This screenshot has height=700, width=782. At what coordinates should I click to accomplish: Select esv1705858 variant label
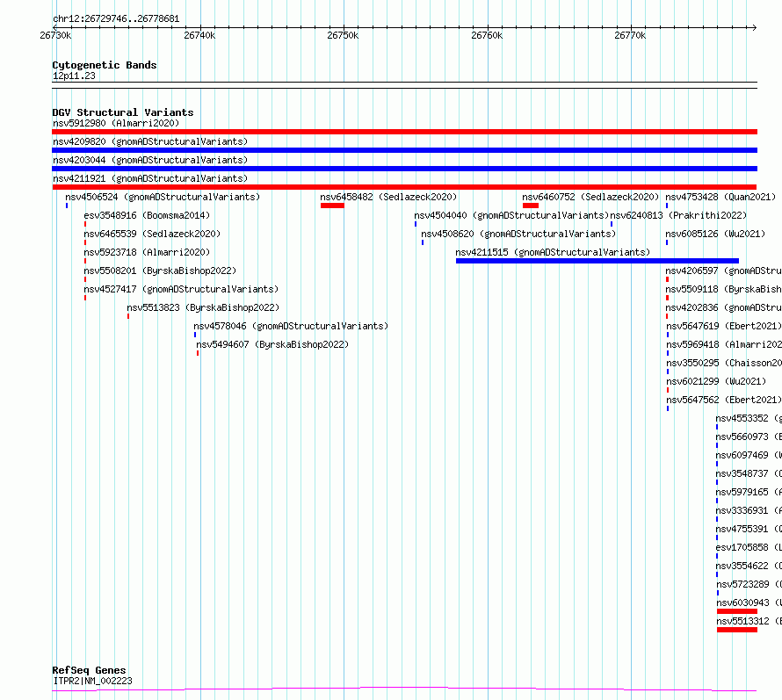(x=749, y=547)
